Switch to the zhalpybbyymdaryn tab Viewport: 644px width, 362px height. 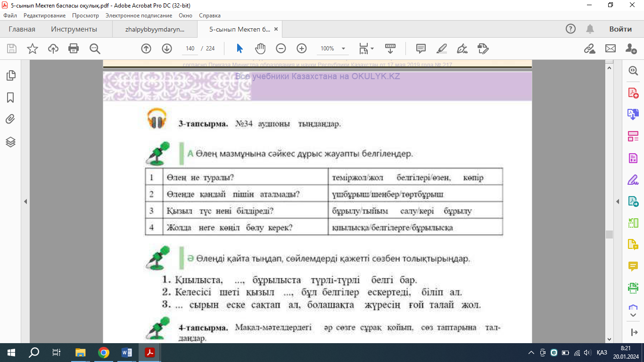tap(155, 29)
